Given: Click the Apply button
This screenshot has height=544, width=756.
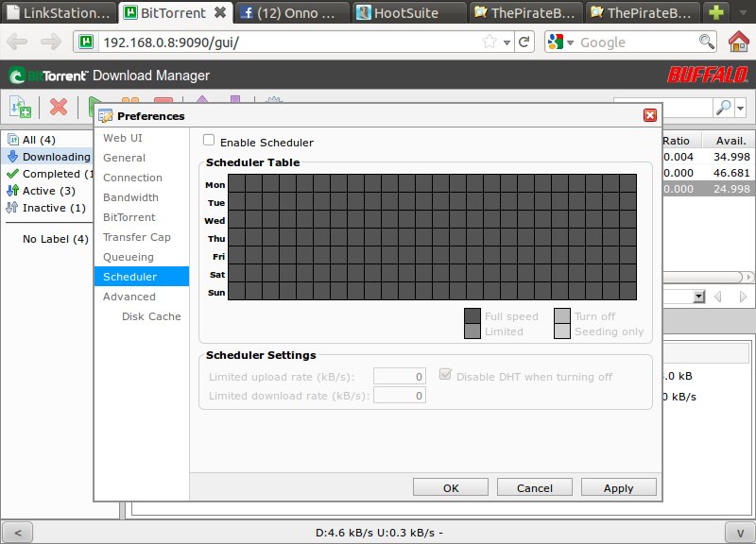Looking at the screenshot, I should click(x=618, y=487).
